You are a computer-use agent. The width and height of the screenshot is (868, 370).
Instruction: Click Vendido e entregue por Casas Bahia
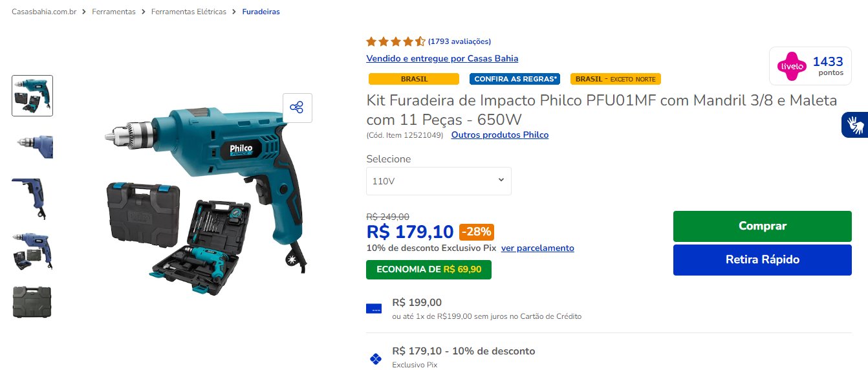(x=442, y=58)
